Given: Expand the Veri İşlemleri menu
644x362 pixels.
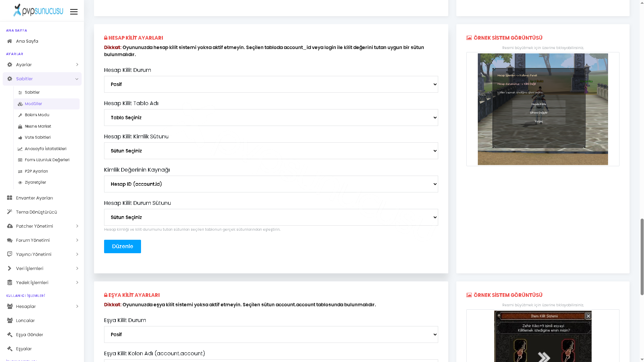Looking at the screenshot, I should tap(42, 269).
